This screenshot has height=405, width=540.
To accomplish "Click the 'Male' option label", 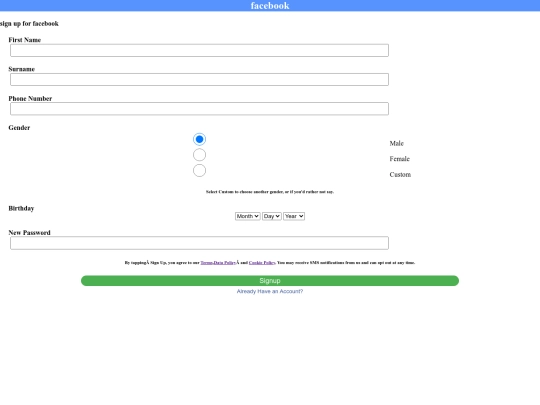I will point(396,143).
